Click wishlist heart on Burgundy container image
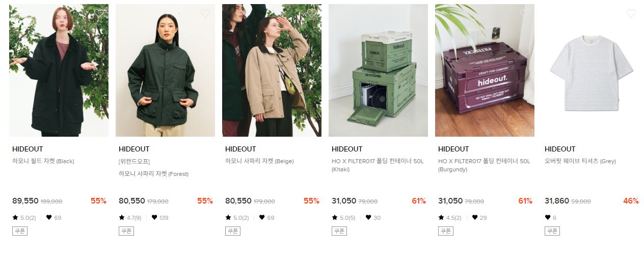Screen dimensions: 644x254 525,13
